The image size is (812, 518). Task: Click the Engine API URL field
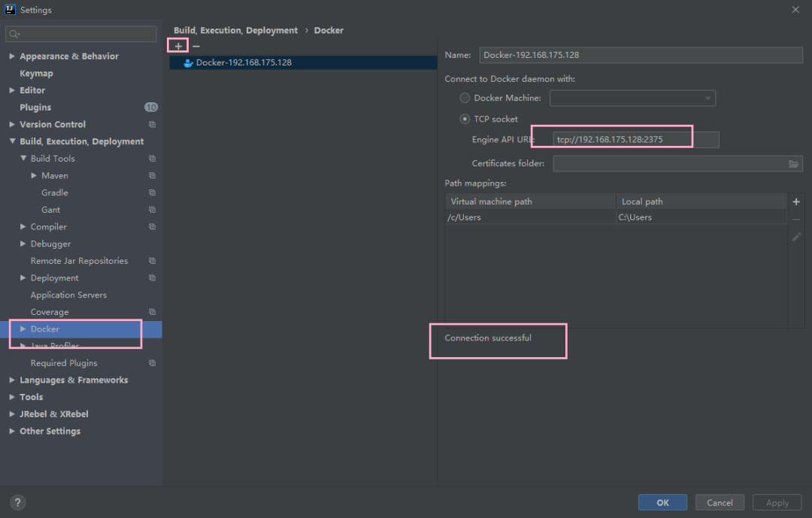[x=635, y=140]
